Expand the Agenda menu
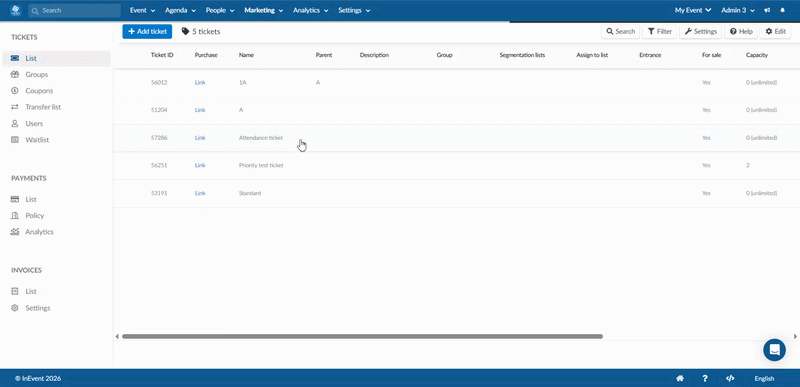The width and height of the screenshot is (800, 387). pyautogui.click(x=180, y=10)
